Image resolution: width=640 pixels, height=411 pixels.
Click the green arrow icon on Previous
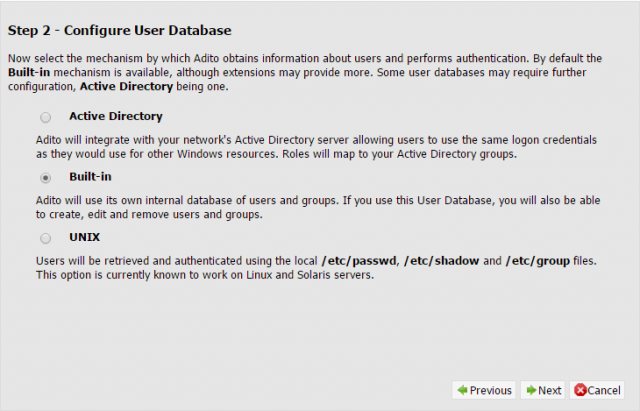462,390
